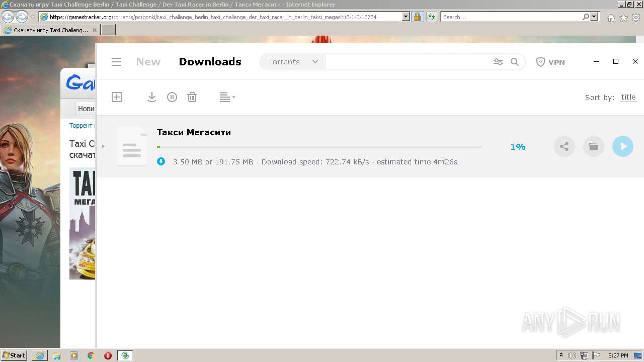Show hidden tray icons arrow
This screenshot has height=362, width=644.
coord(561,355)
